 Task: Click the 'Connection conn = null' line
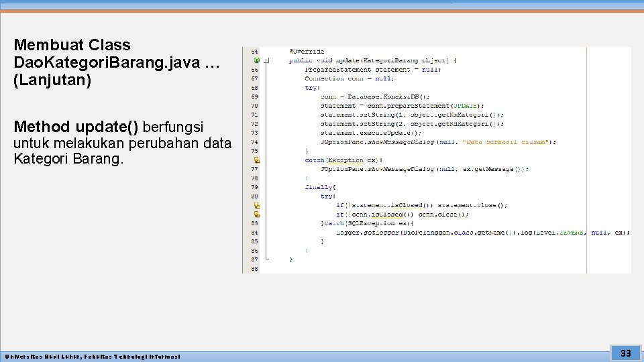(349, 78)
